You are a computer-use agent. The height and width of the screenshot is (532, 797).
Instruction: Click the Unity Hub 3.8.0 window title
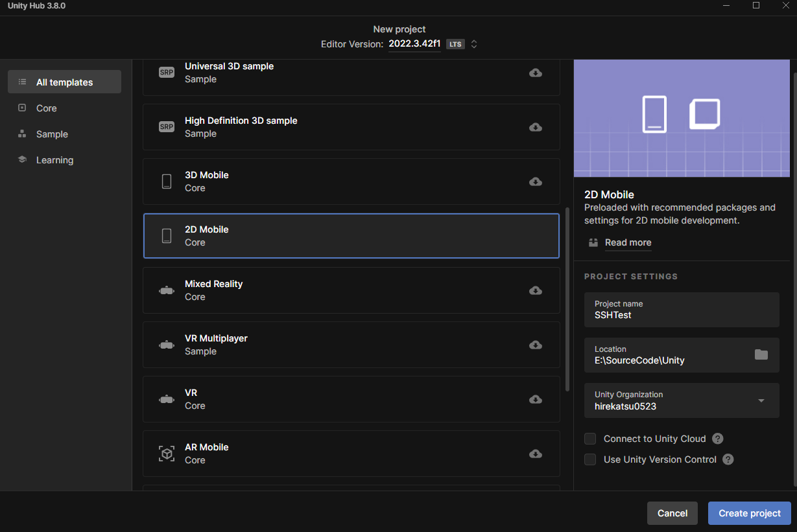pyautogui.click(x=36, y=5)
